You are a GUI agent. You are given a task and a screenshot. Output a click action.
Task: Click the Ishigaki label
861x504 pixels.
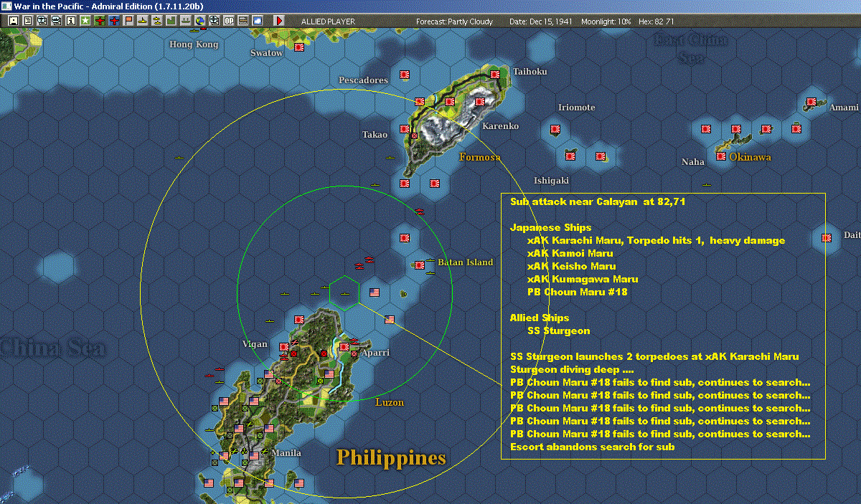tap(551, 181)
